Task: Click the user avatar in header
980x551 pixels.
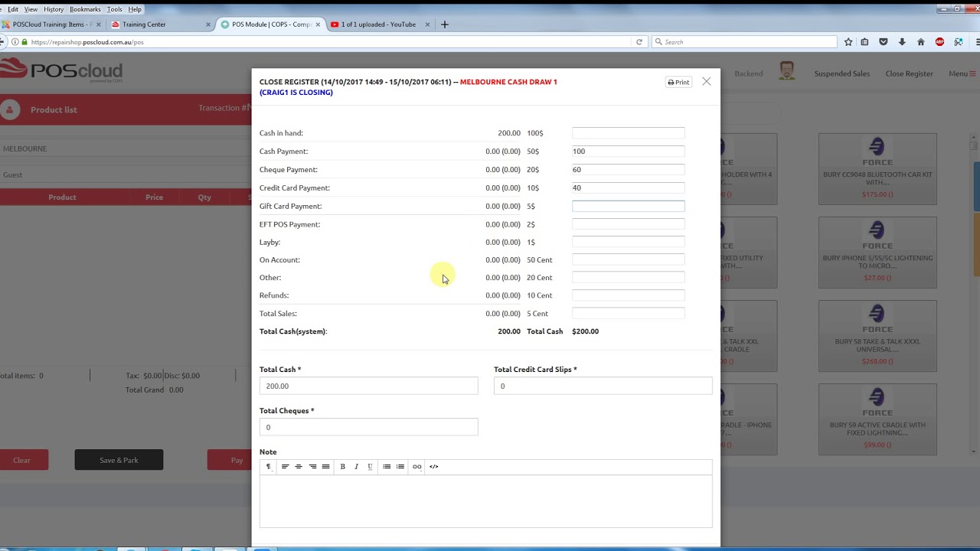Action: [786, 72]
